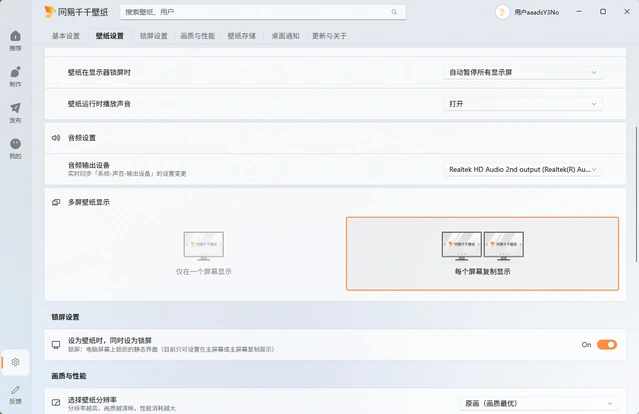
Task: Open the 推荐 home page in sidebar
Action: tap(15, 40)
